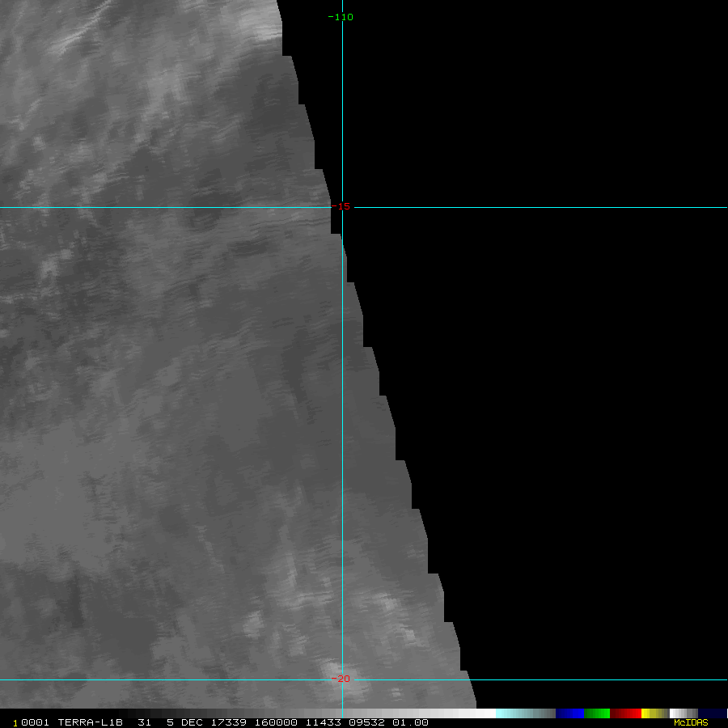Viewport: 728px width, 728px height.
Task: Click the 17339 Julian day value
Action: [x=231, y=722]
